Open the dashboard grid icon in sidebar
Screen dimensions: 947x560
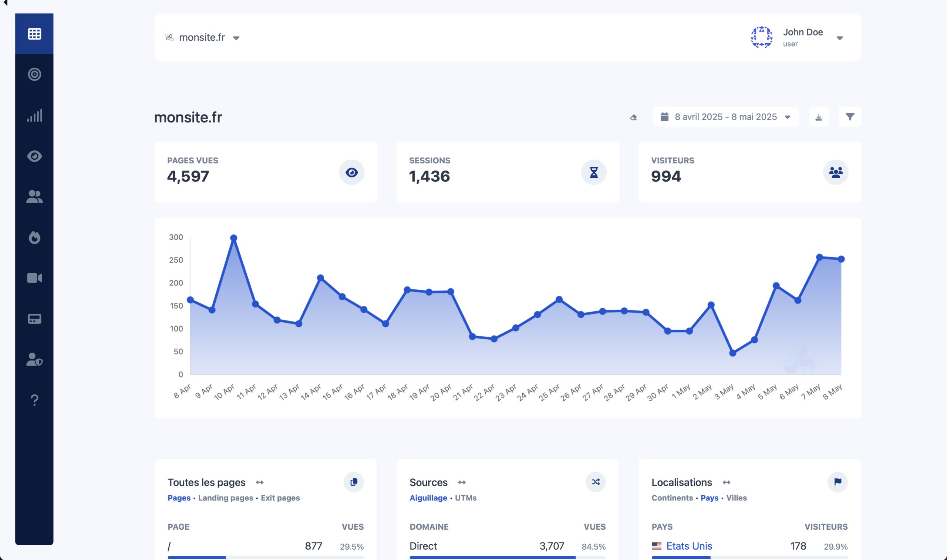click(x=34, y=34)
